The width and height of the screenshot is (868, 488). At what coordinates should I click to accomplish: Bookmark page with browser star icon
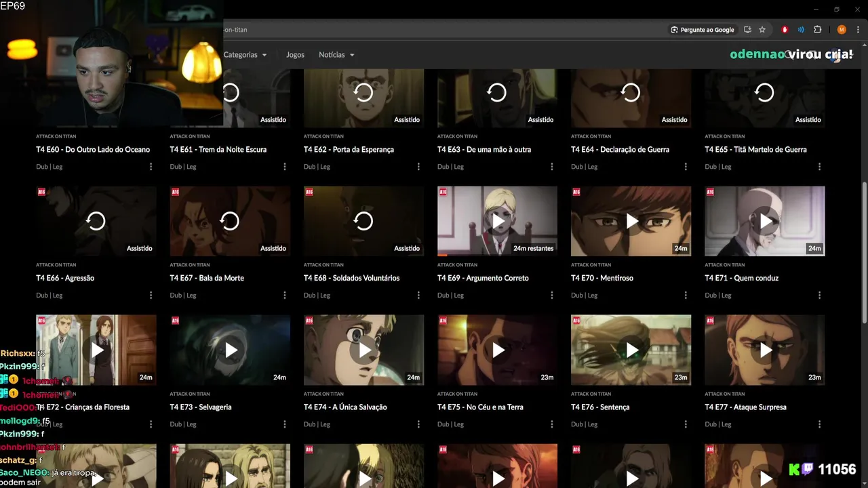[x=762, y=30]
